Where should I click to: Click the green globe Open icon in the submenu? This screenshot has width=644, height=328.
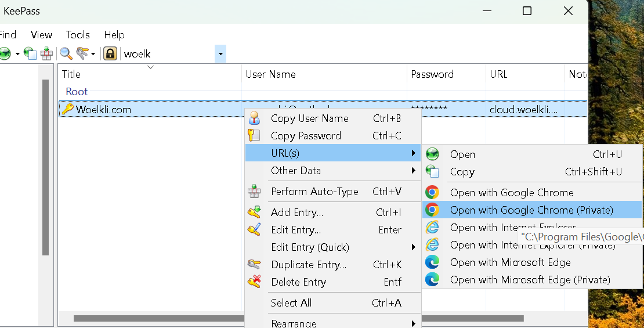tap(432, 154)
